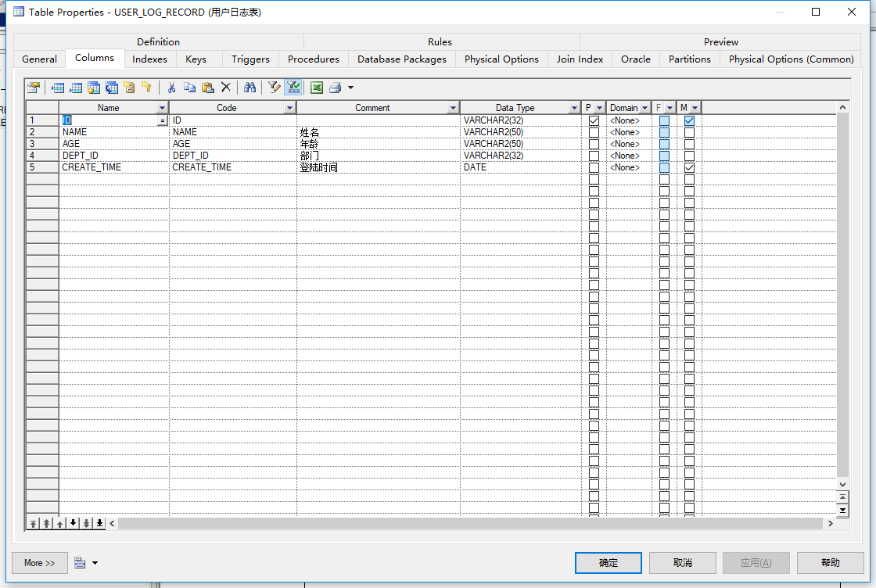Open the Name column header dropdown
Screen dimensions: 876x588
point(162,108)
